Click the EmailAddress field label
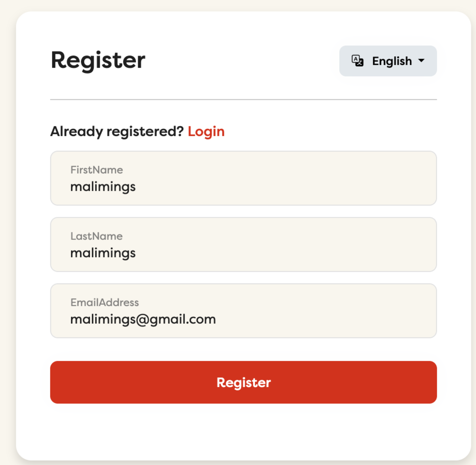 105,302
